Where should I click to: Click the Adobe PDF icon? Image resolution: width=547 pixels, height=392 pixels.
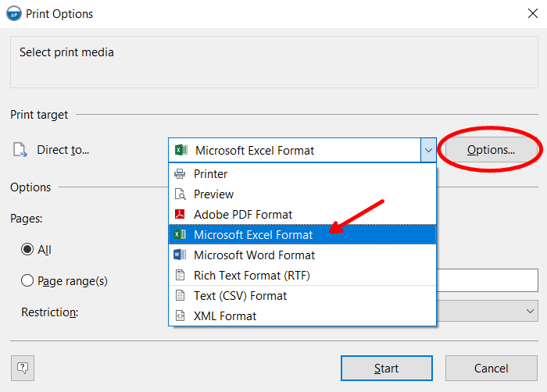point(180,215)
